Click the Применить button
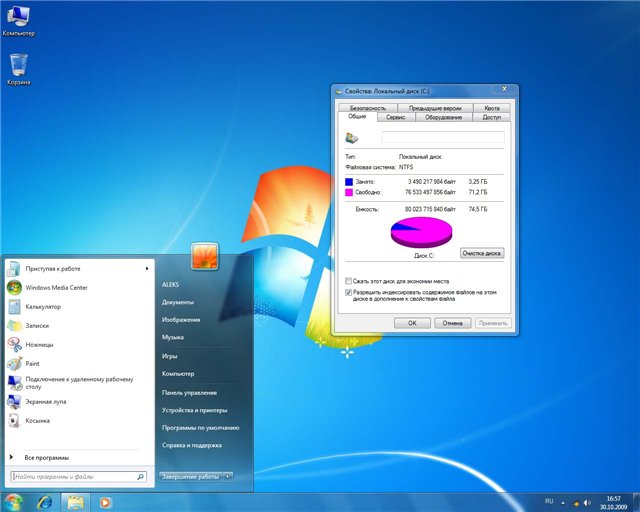This screenshot has width=640, height=512. (493, 323)
